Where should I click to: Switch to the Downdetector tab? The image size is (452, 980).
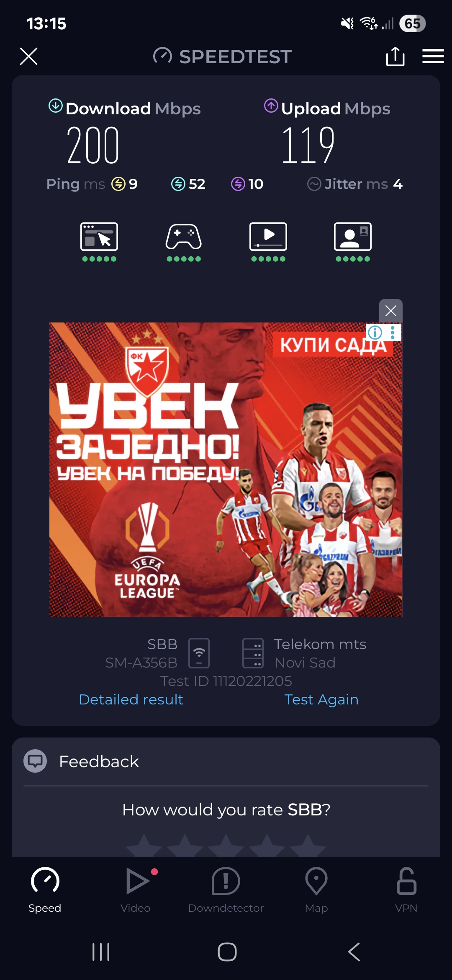[226, 890]
